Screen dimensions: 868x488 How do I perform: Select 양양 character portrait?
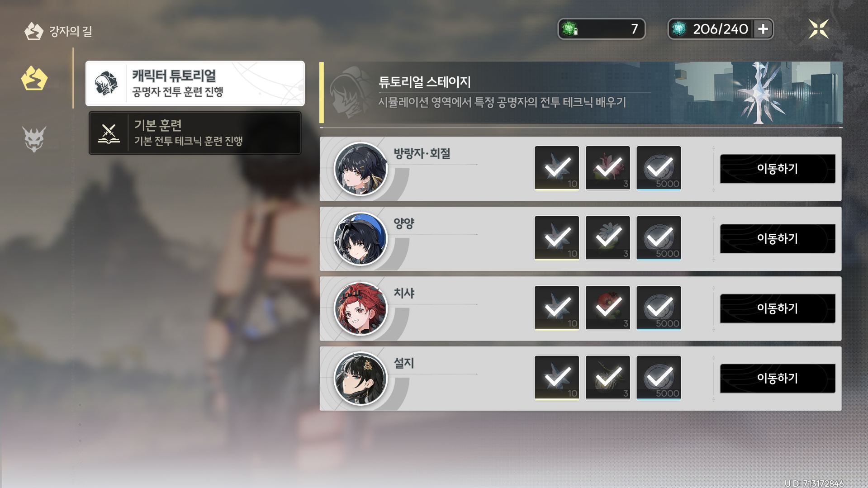[360, 239]
